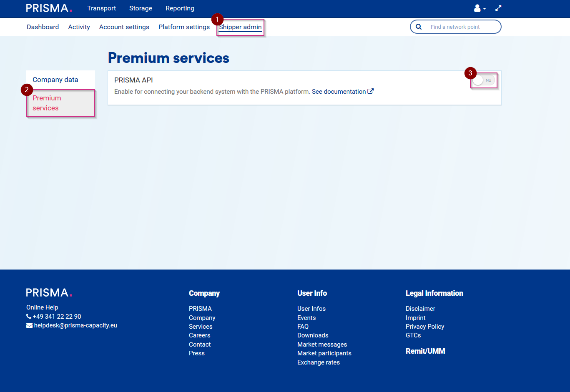Viewport: 570px width, 392px height.
Task: Click the envelope icon next to helpdesk email
Action: 29,325
